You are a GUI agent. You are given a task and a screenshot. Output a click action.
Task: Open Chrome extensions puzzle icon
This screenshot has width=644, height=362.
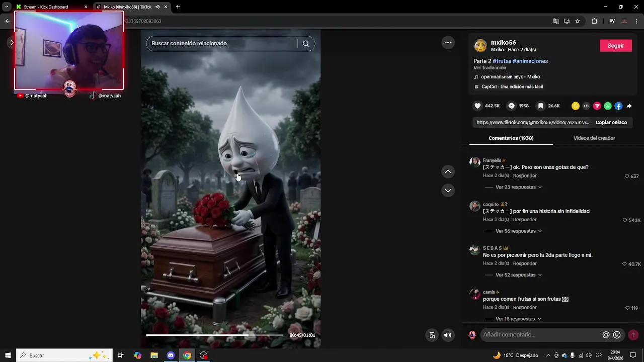pos(594,21)
